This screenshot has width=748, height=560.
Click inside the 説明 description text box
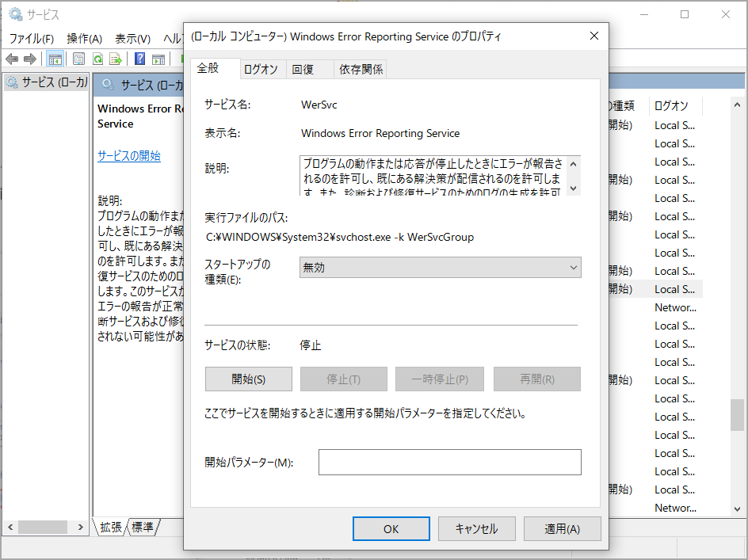click(x=433, y=176)
